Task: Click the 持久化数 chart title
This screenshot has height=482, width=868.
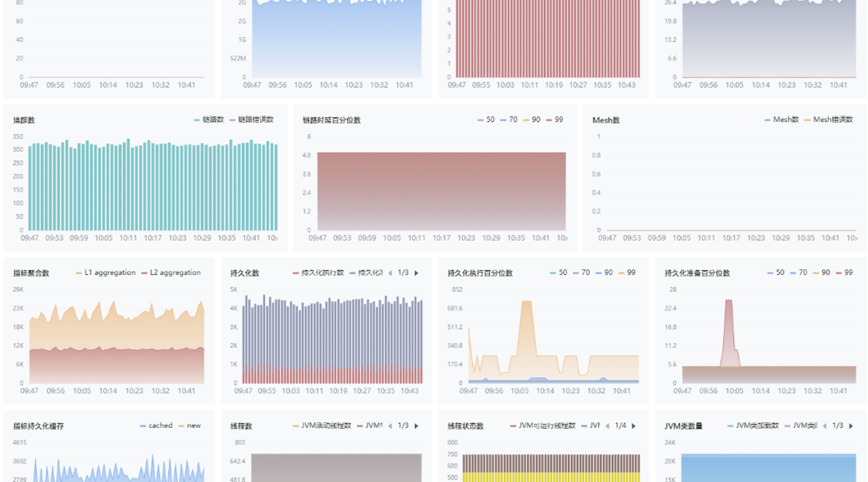Action: 245,274
